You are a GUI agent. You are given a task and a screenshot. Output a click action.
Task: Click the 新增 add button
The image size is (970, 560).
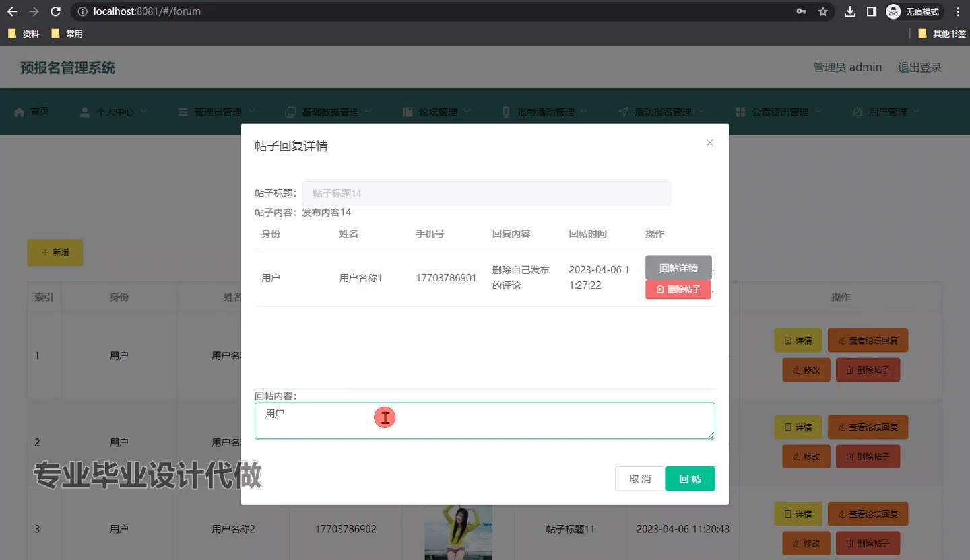tap(55, 252)
